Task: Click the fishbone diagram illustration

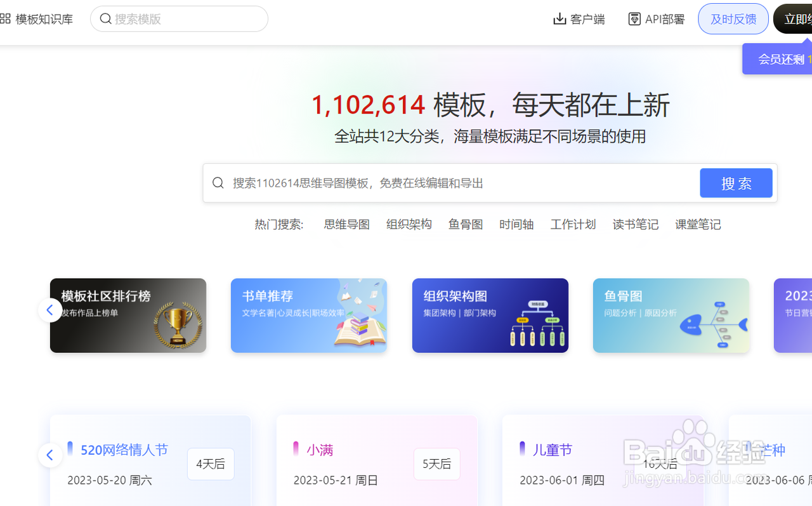Action: coord(714,324)
